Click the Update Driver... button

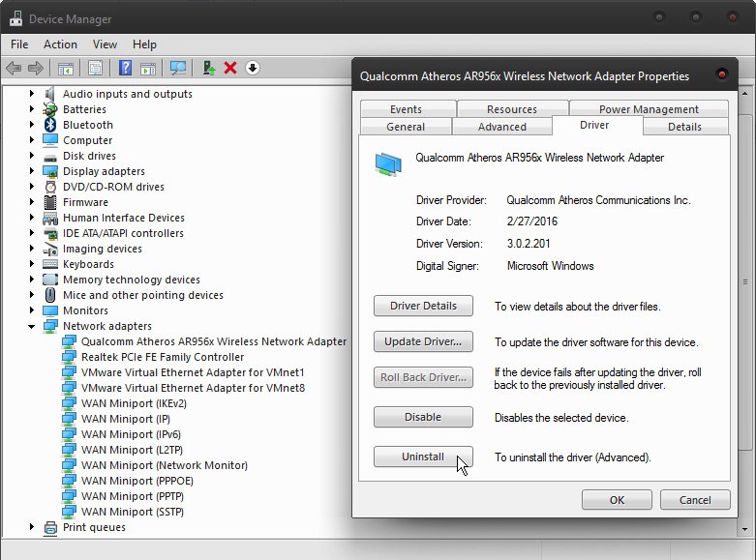(x=423, y=341)
